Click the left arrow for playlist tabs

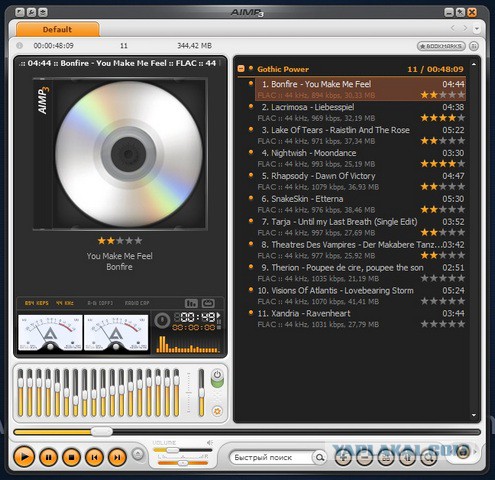click(x=453, y=28)
